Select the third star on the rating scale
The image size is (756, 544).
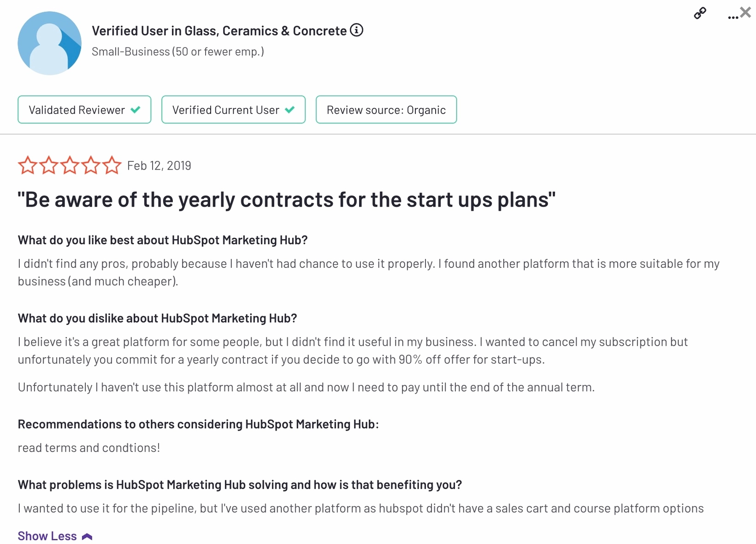pos(70,165)
